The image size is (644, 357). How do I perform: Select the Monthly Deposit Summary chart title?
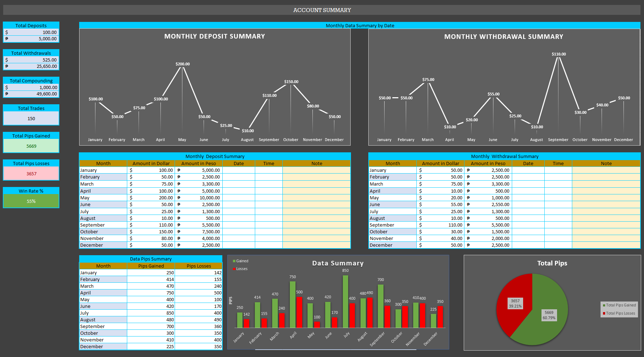coord(215,36)
